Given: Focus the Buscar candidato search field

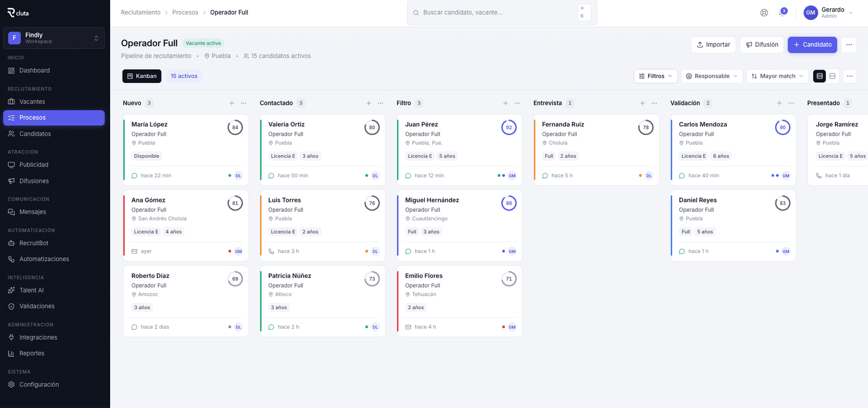Looking at the screenshot, I should coord(502,12).
